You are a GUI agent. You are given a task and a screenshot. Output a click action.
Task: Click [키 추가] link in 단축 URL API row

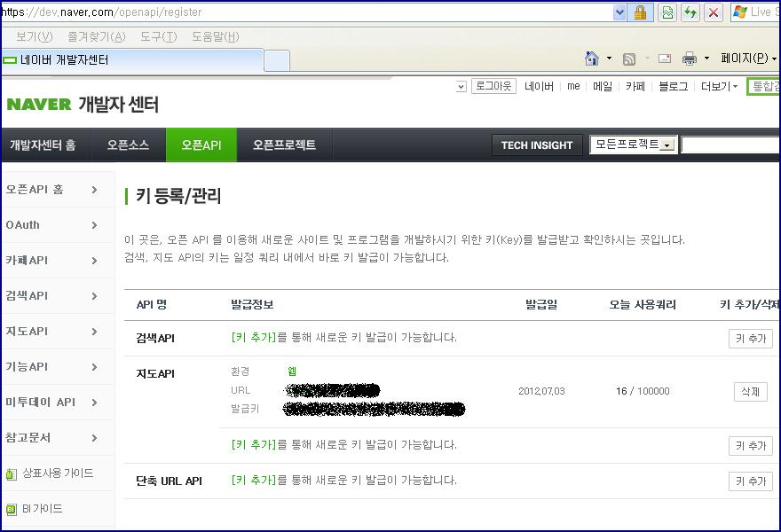point(254,481)
